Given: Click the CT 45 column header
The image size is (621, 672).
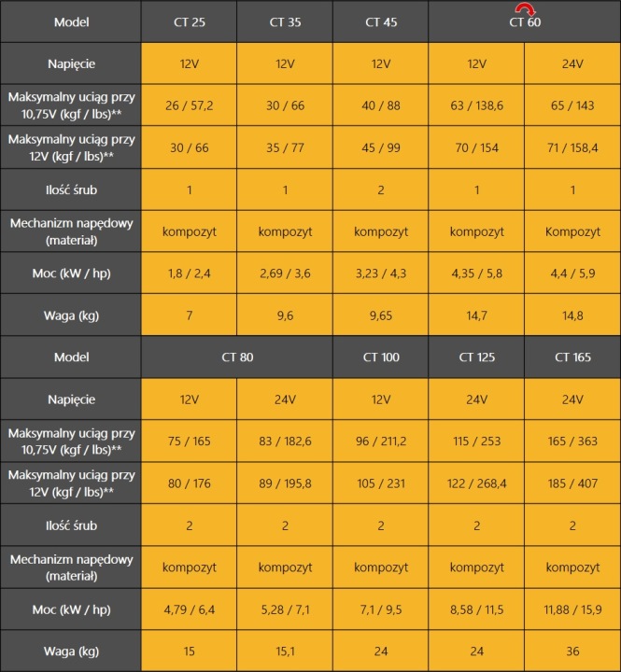Looking at the screenshot, I should coord(381,21).
